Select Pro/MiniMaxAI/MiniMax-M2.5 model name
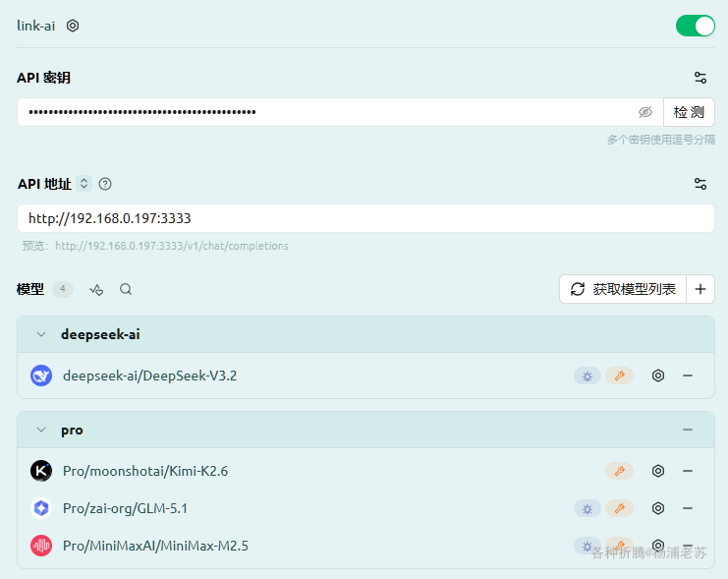The image size is (728, 579). point(155,546)
